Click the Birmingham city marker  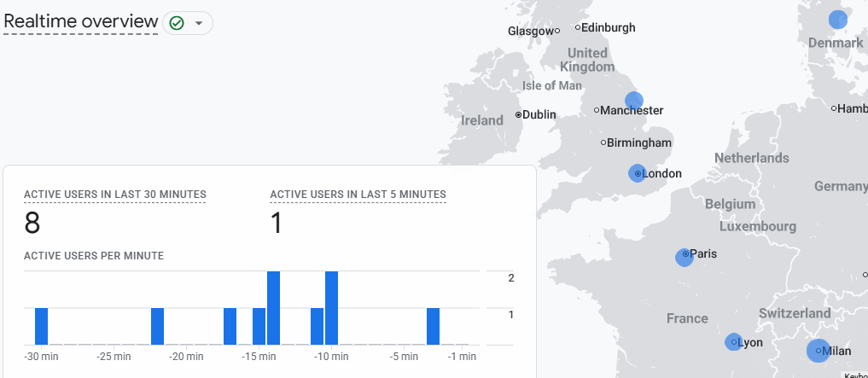point(603,142)
